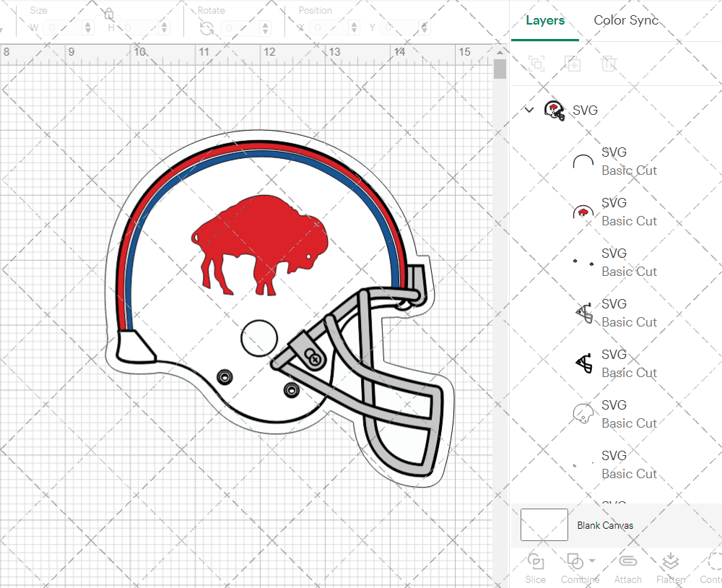Switch to the Layers tab

click(544, 20)
